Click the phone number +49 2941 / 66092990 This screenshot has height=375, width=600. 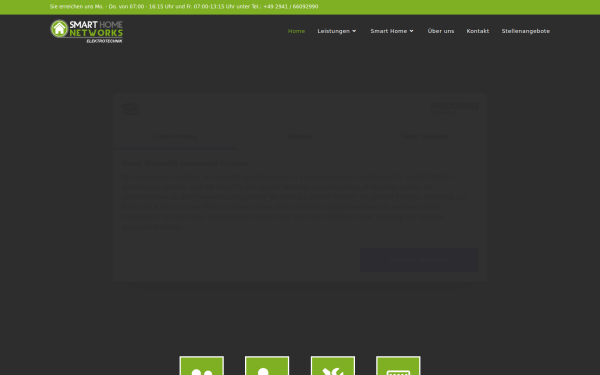pos(291,7)
